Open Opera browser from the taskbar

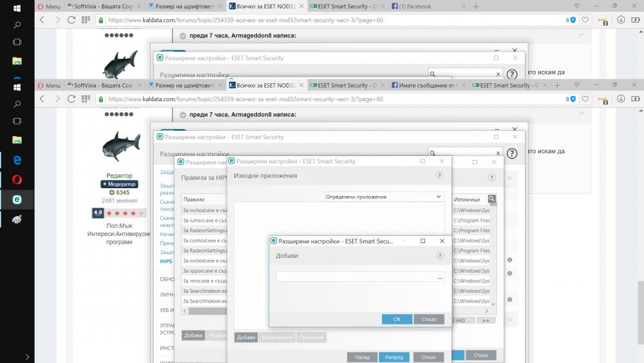pos(17,180)
